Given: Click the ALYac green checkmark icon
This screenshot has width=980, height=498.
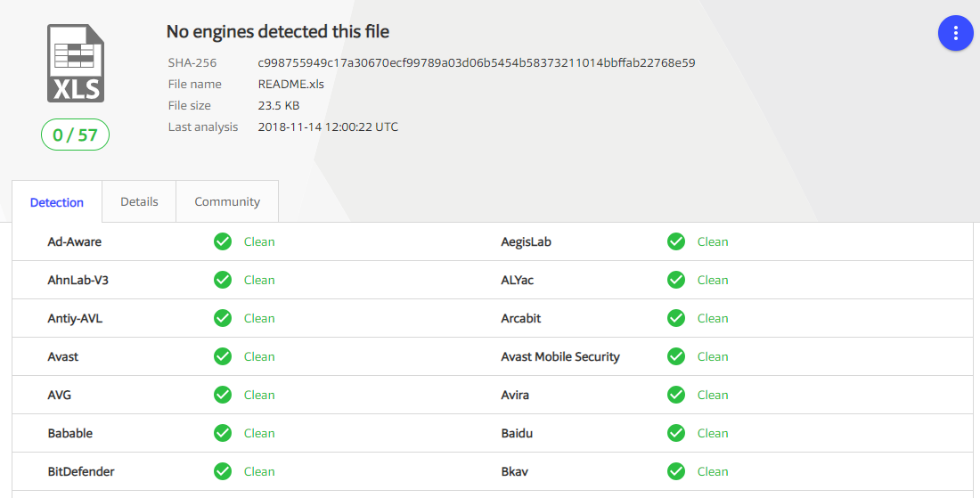Looking at the screenshot, I should tap(676, 280).
